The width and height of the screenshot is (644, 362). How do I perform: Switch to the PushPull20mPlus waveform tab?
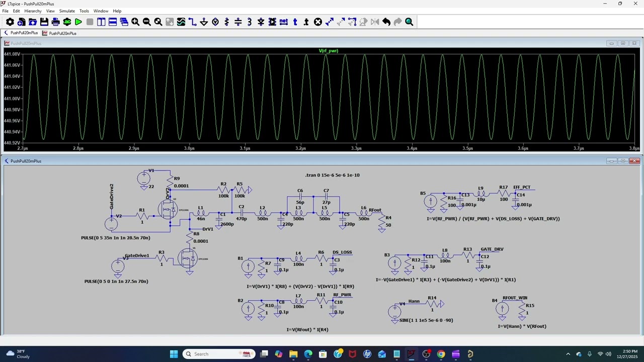click(59, 33)
